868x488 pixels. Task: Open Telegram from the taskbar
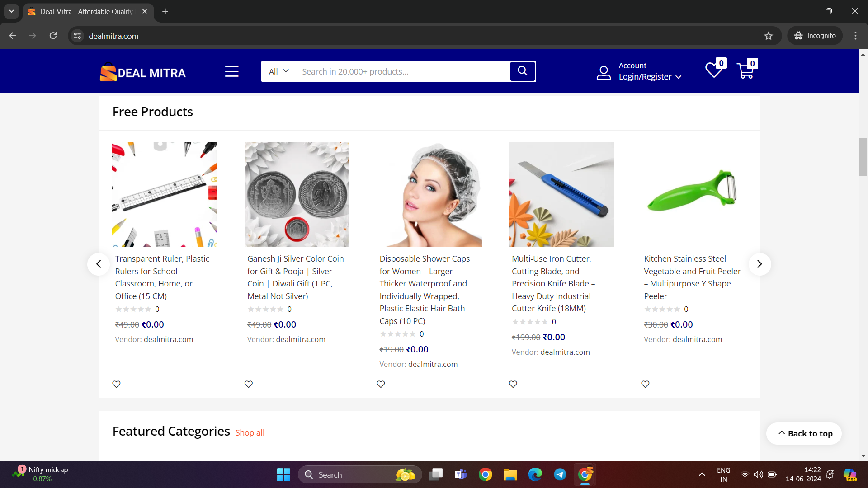click(x=560, y=474)
